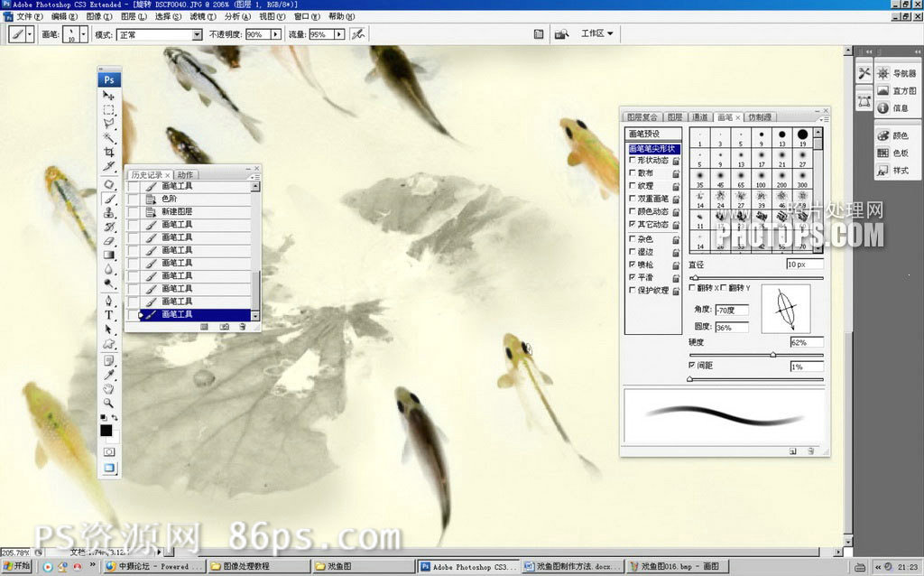Select the Dodge tool
The image size is (924, 576).
point(109,283)
